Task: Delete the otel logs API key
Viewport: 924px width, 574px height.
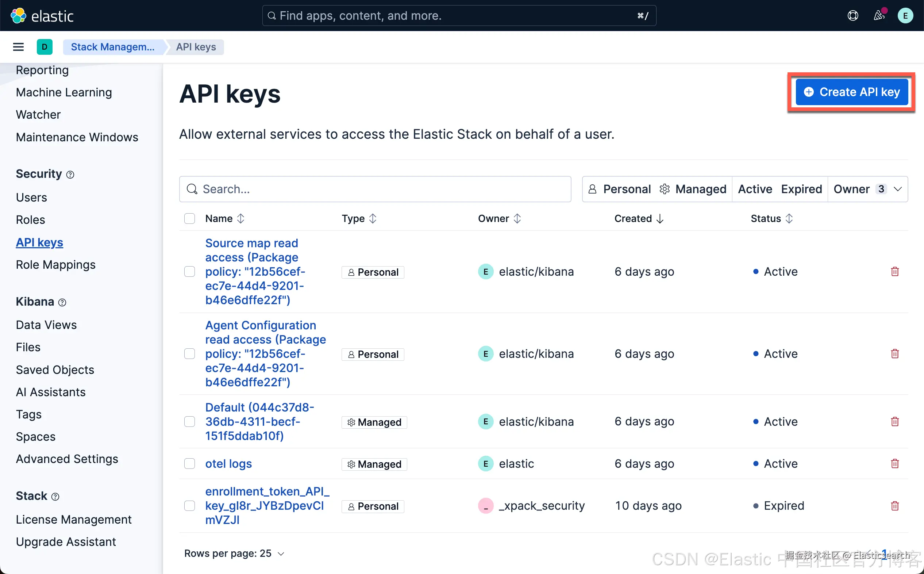Action: click(895, 463)
